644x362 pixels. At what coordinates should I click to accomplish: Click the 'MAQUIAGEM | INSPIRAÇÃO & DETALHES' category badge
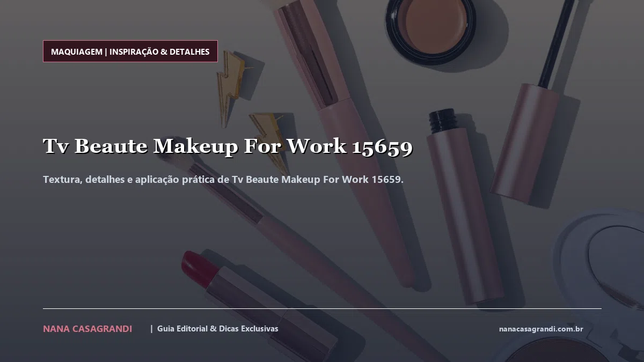(x=130, y=51)
